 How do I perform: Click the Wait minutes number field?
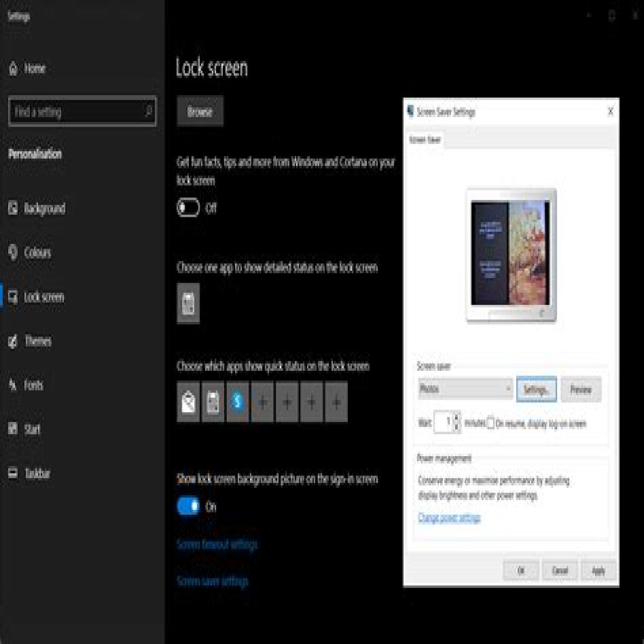[443, 422]
